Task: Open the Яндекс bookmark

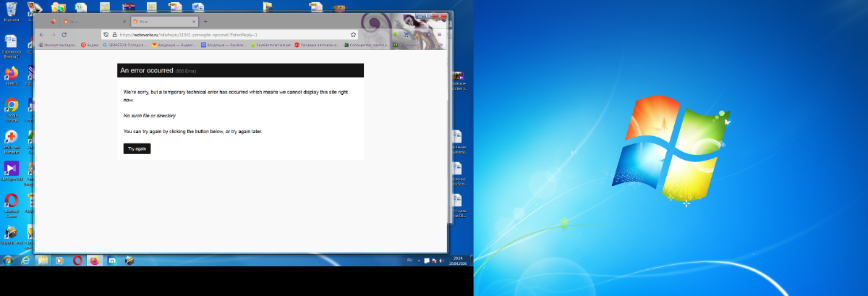Action: coord(90,45)
